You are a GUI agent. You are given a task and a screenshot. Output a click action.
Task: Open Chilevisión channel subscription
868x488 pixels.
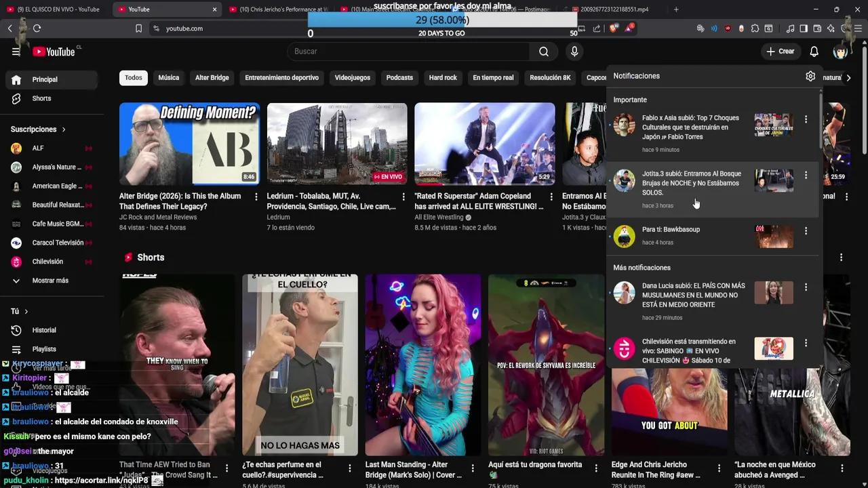tap(52, 262)
